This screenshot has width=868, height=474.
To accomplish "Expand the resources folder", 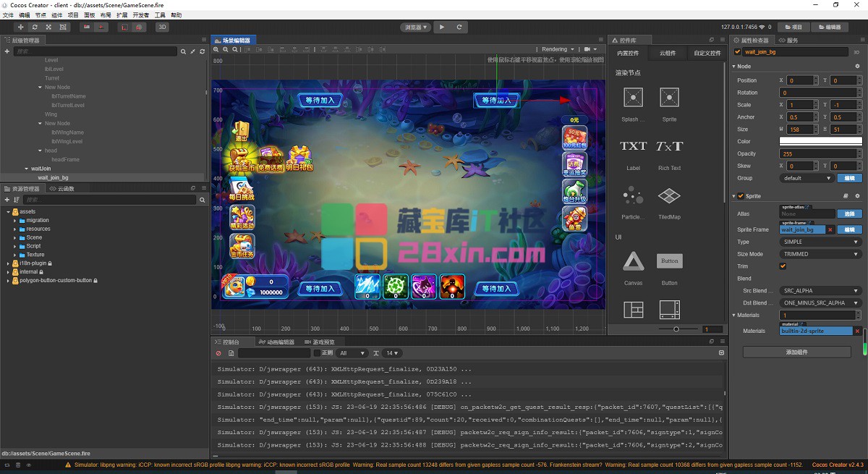I will coord(14,229).
